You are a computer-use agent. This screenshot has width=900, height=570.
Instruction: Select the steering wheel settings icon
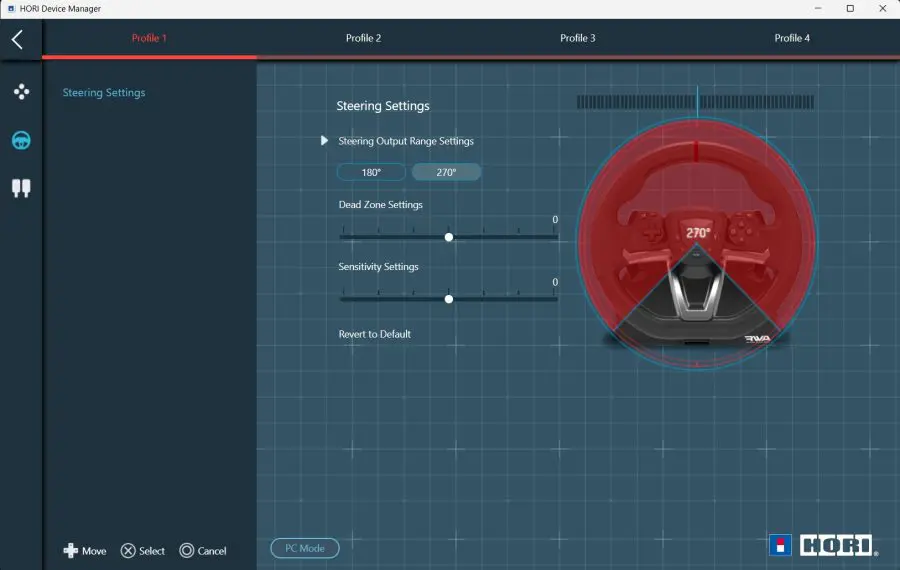pos(21,140)
